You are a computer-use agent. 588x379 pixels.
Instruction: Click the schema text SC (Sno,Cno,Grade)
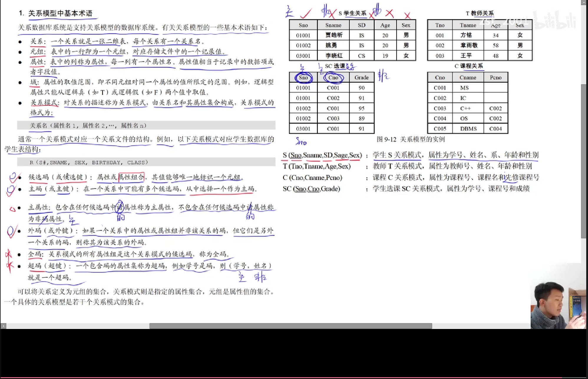(311, 189)
